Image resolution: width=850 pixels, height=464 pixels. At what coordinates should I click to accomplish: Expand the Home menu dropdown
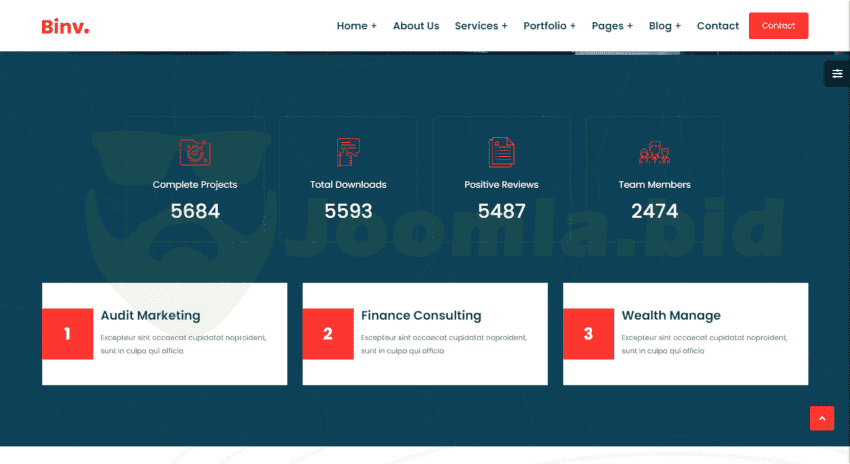tap(356, 26)
